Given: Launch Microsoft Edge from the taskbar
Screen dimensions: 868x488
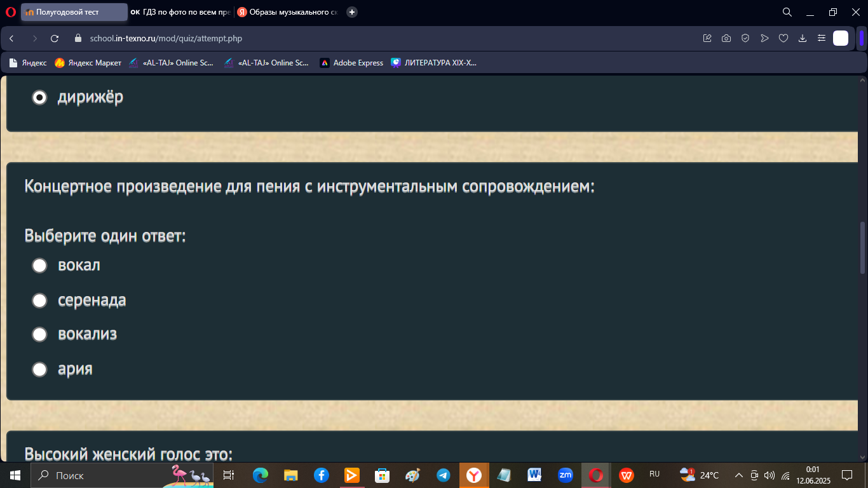Looking at the screenshot, I should pyautogui.click(x=260, y=475).
